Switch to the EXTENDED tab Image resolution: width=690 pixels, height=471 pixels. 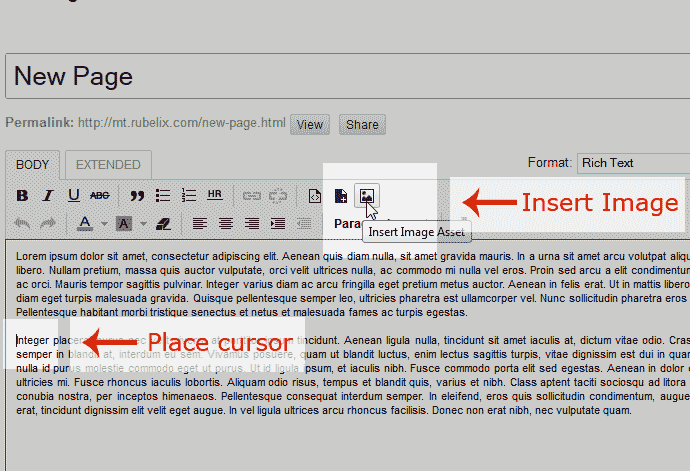click(x=108, y=165)
